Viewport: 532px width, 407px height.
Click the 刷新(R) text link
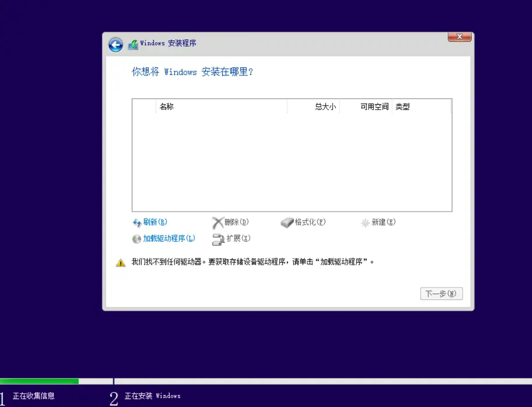[x=155, y=222]
